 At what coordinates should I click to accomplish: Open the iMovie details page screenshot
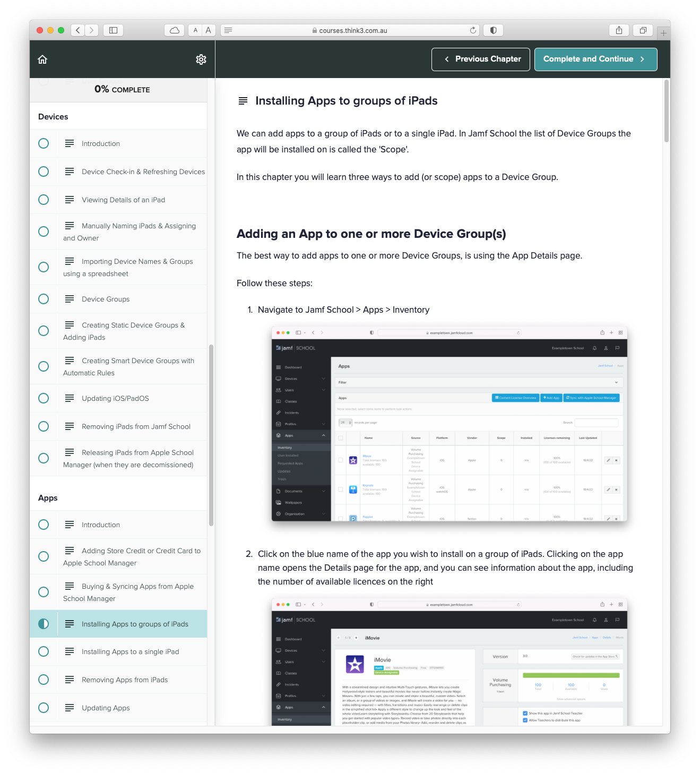450,662
